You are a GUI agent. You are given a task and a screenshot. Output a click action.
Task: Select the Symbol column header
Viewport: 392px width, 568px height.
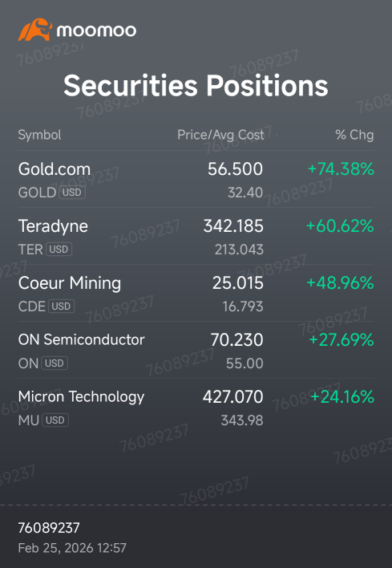tap(39, 135)
